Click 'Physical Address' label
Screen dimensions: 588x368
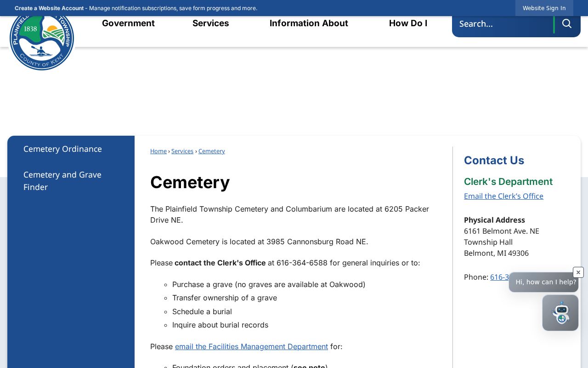pos(494,220)
